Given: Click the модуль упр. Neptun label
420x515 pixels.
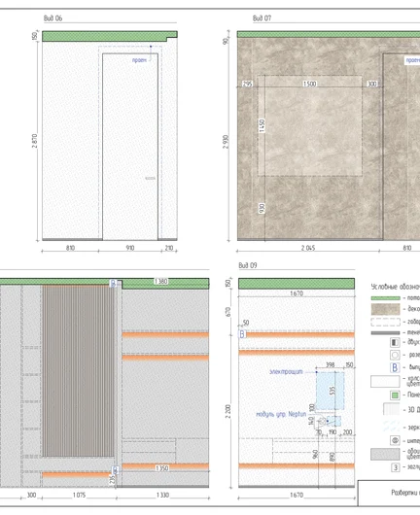Looking at the screenshot, I should (x=281, y=414).
